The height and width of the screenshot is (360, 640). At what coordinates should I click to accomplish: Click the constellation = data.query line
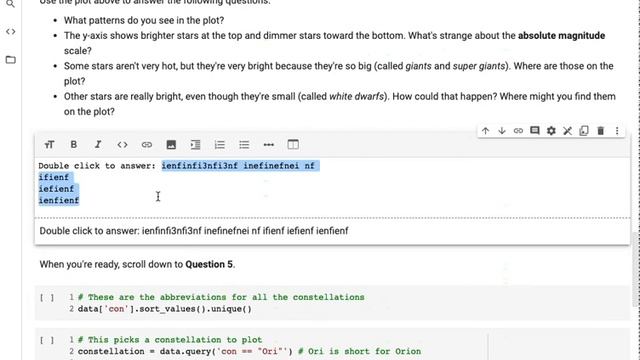click(249, 351)
